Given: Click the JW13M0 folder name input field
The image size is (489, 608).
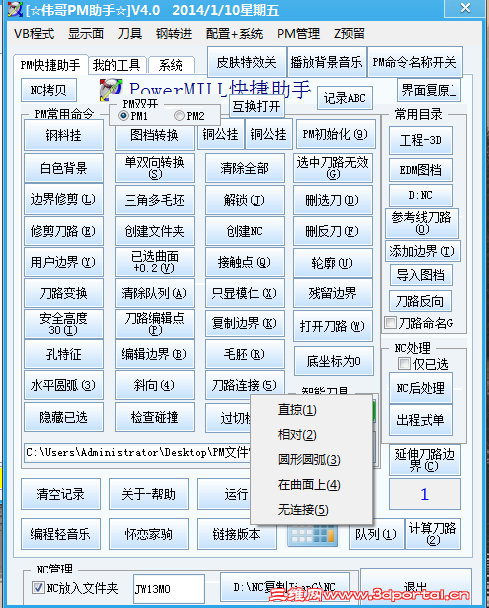Looking at the screenshot, I should 169,589.
